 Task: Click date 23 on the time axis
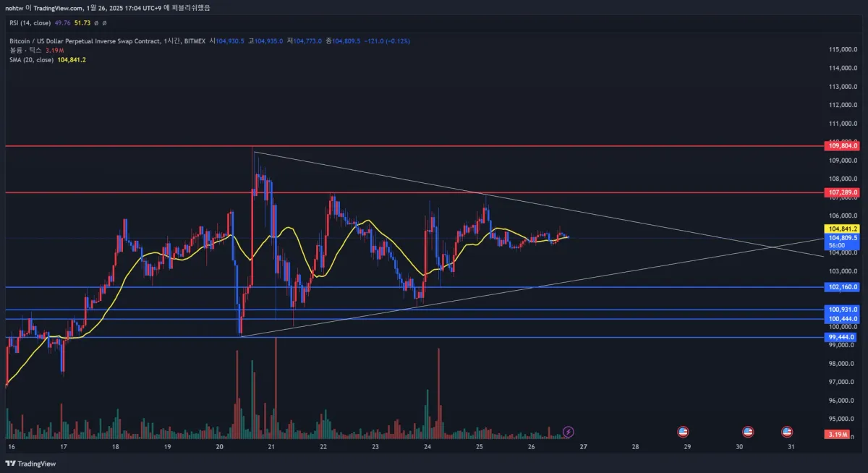[x=375, y=447]
